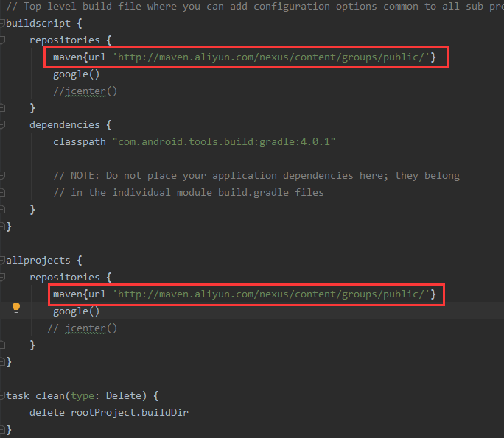Collapse the allprojects block fold marker
Viewport: 504px width, 438px height.
click(x=2, y=260)
